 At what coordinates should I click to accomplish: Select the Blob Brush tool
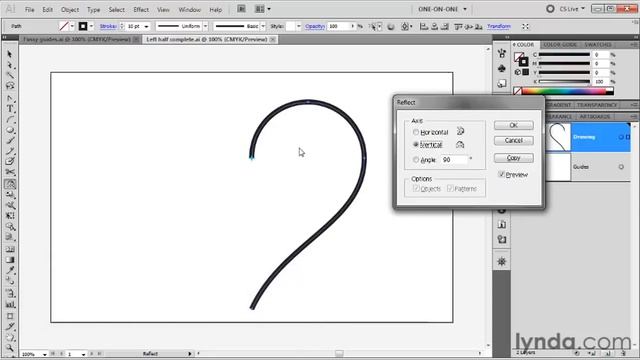[x=10, y=162]
